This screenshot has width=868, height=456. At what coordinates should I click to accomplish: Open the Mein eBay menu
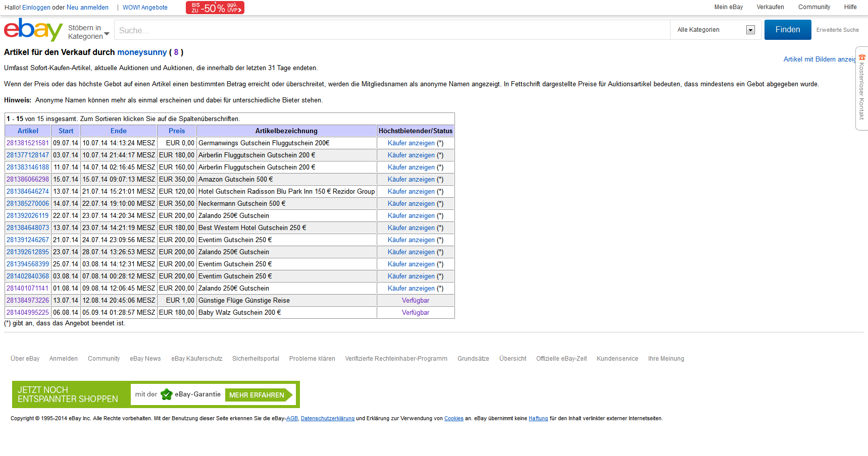[x=728, y=7]
